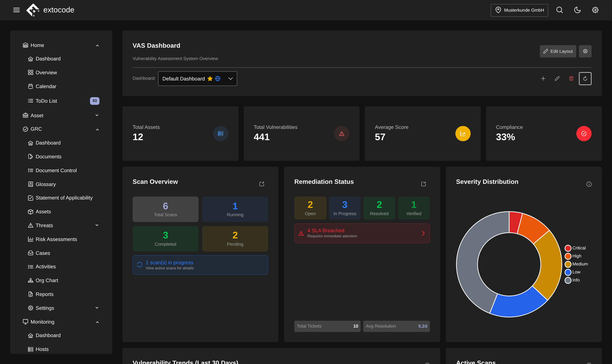Click the search magnifier icon
612x364 pixels.
559,10
